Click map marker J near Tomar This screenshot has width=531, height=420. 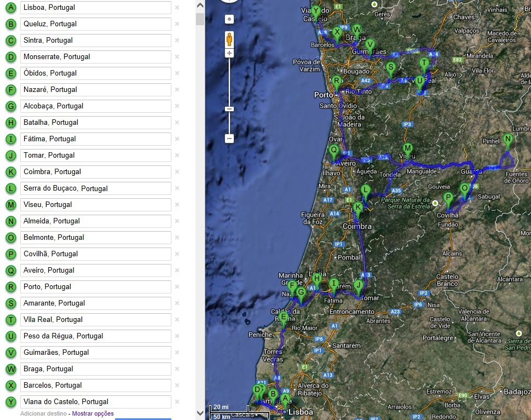pyautogui.click(x=358, y=286)
